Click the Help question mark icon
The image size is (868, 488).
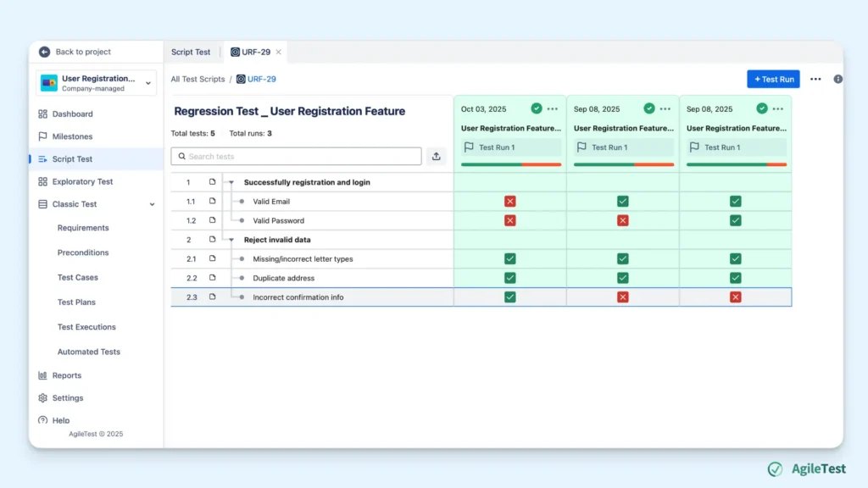point(42,420)
